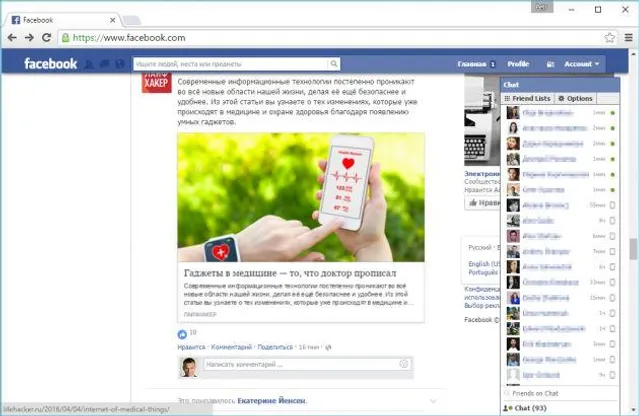The image size is (639, 416).
Task: Reload the page in browser toolbar
Action: [x=46, y=37]
